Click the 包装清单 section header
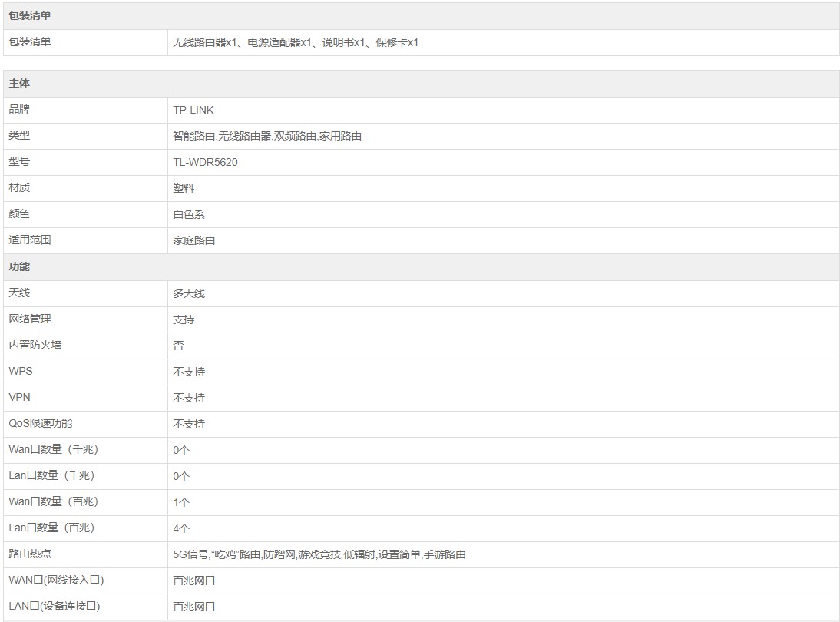The height and width of the screenshot is (622, 840). click(30, 16)
